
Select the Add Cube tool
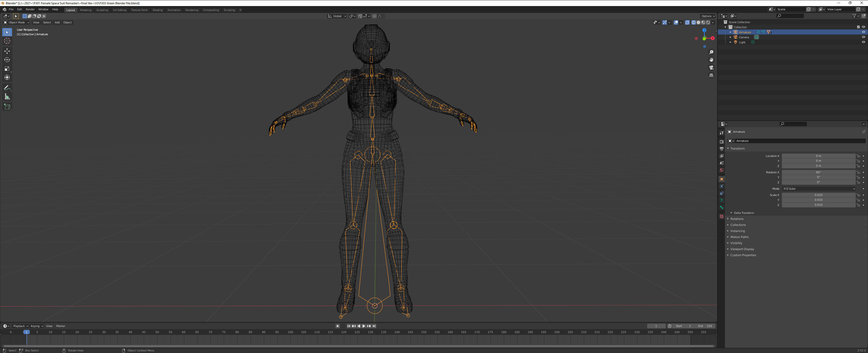pyautogui.click(x=7, y=107)
